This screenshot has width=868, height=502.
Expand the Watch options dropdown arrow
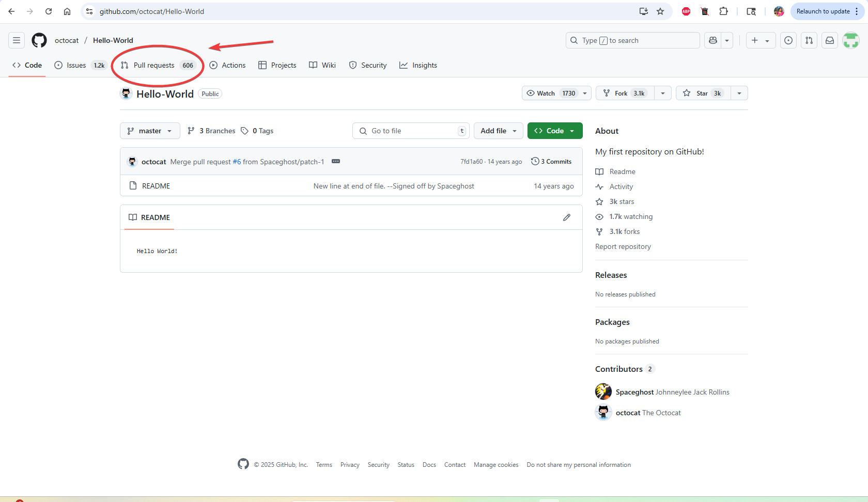pos(585,93)
